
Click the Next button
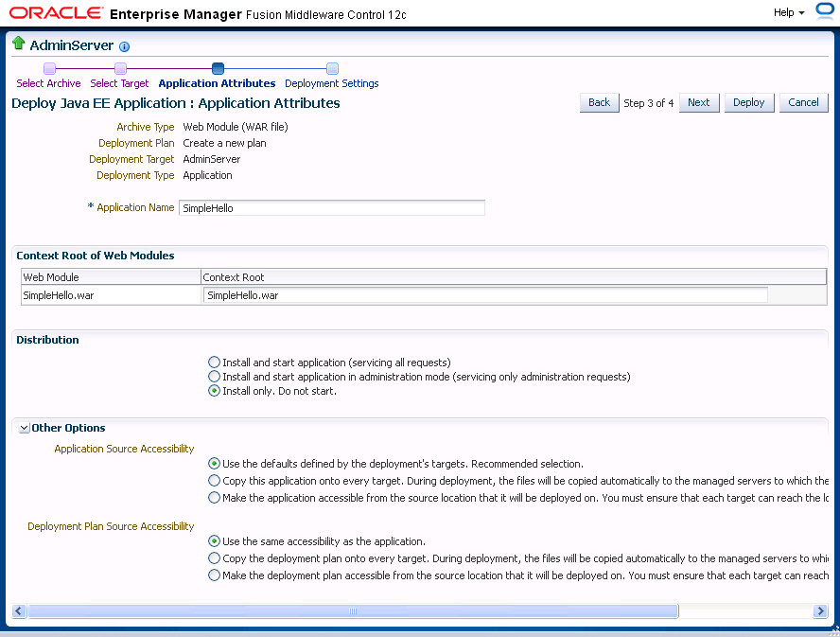coord(698,102)
